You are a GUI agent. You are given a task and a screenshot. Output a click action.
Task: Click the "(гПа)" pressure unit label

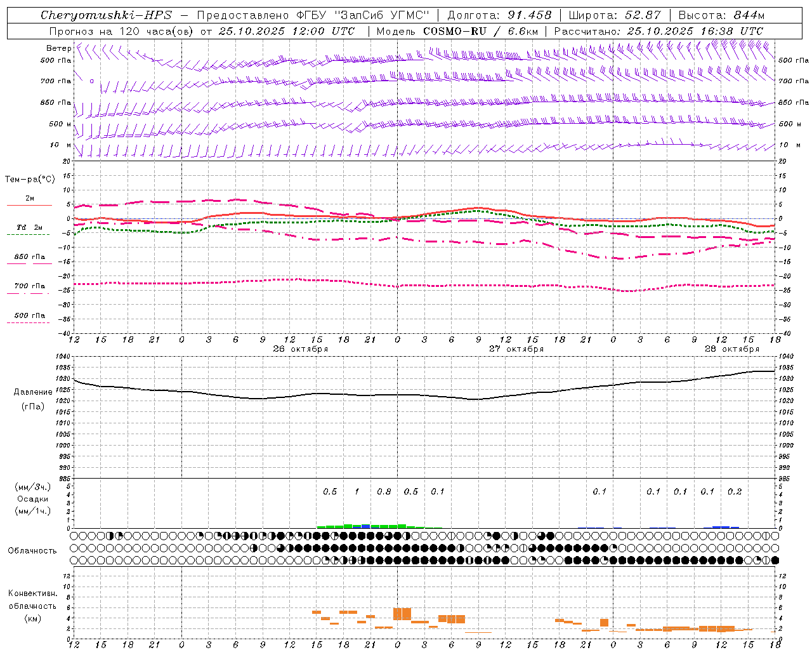pos(33,407)
